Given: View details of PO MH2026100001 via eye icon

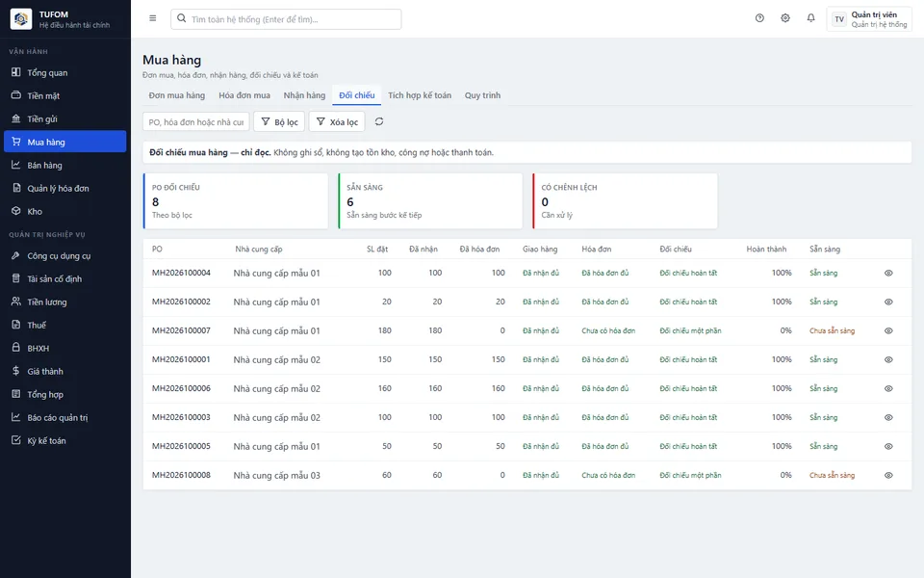Looking at the screenshot, I should [x=888, y=359].
